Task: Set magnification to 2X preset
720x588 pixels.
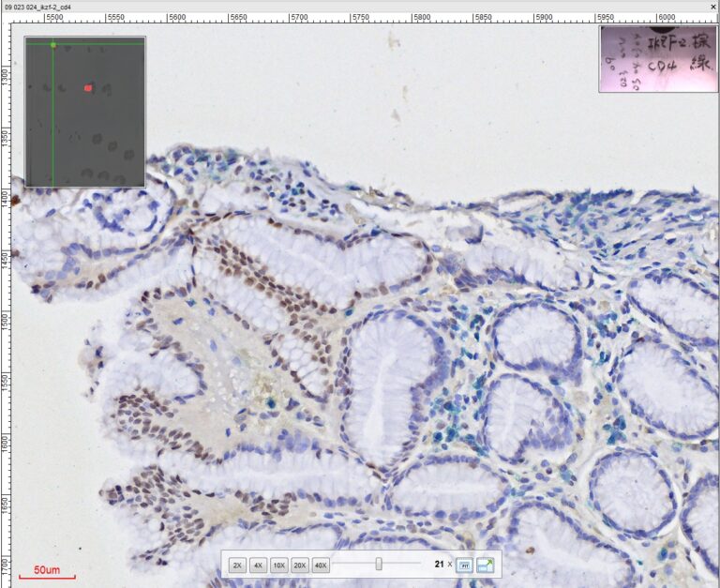Action: click(237, 565)
